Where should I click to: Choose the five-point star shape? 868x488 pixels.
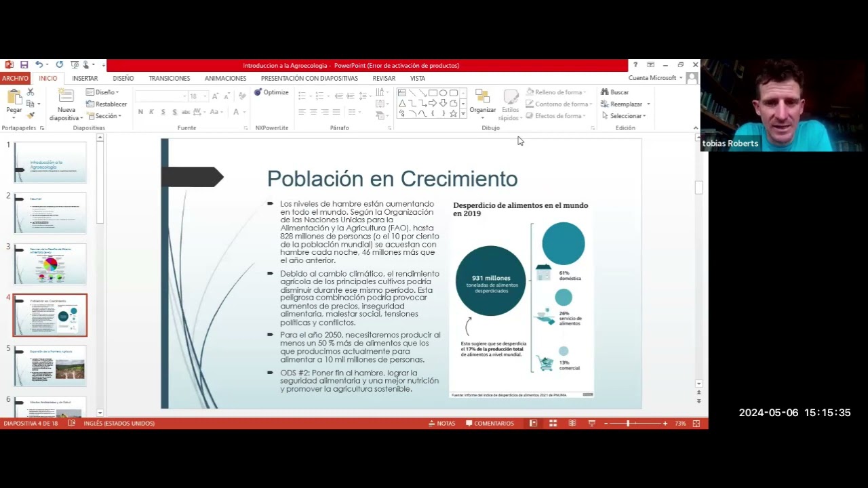coord(453,113)
